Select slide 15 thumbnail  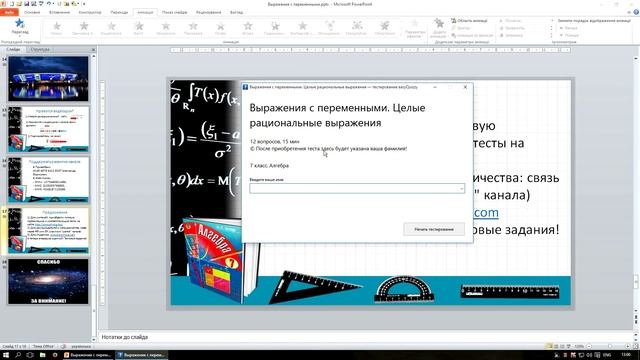click(48, 129)
